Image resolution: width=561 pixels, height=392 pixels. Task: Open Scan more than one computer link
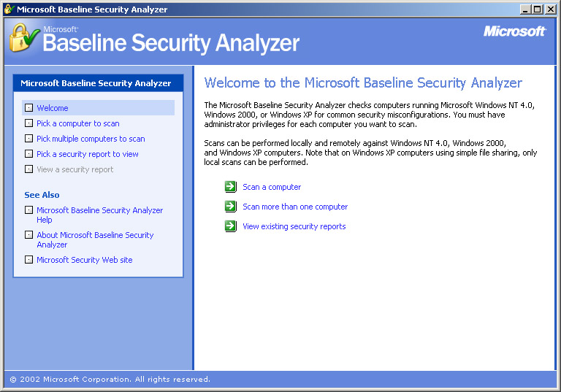[x=295, y=207]
